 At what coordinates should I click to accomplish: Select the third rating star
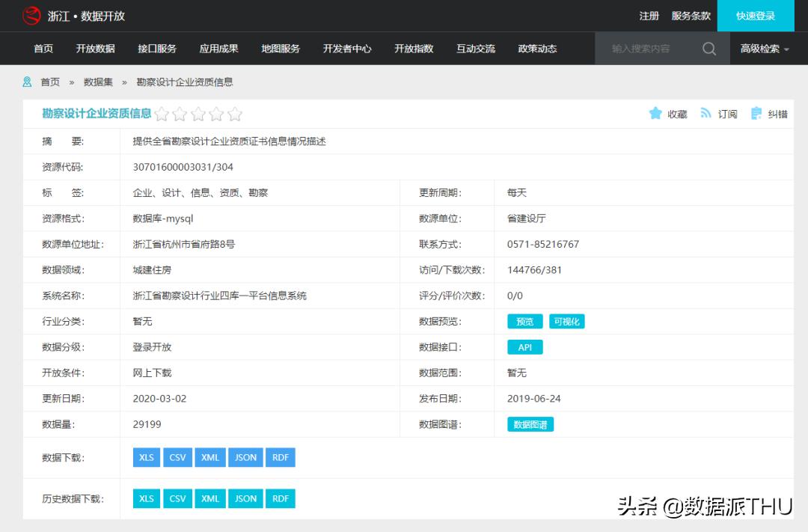point(198,114)
